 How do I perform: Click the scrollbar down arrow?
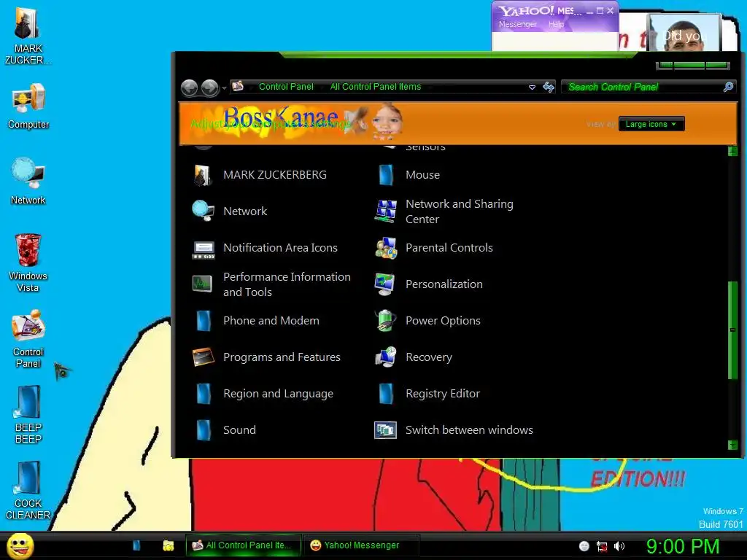[732, 445]
